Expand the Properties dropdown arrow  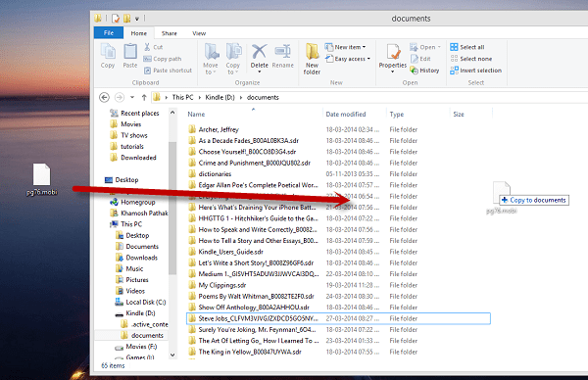[x=393, y=71]
